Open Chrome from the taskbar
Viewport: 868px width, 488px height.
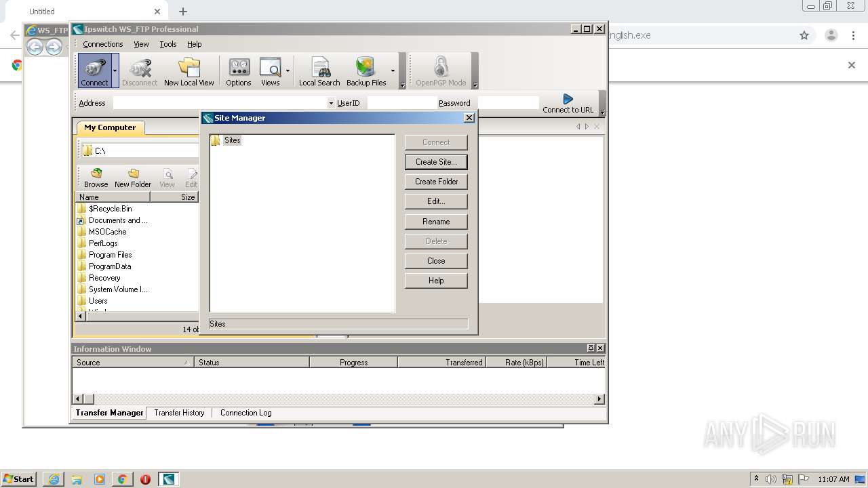click(x=123, y=479)
